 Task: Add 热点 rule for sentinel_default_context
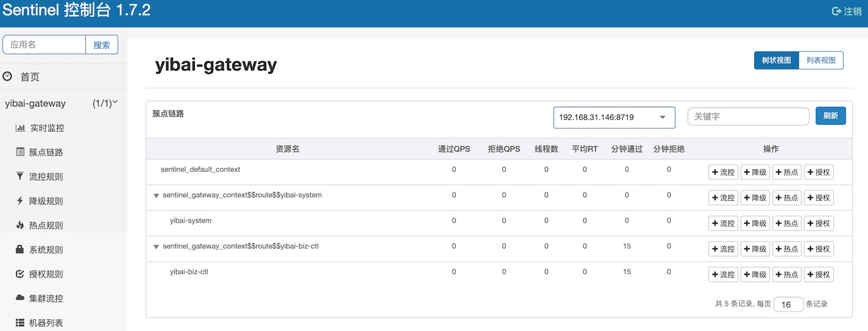786,172
